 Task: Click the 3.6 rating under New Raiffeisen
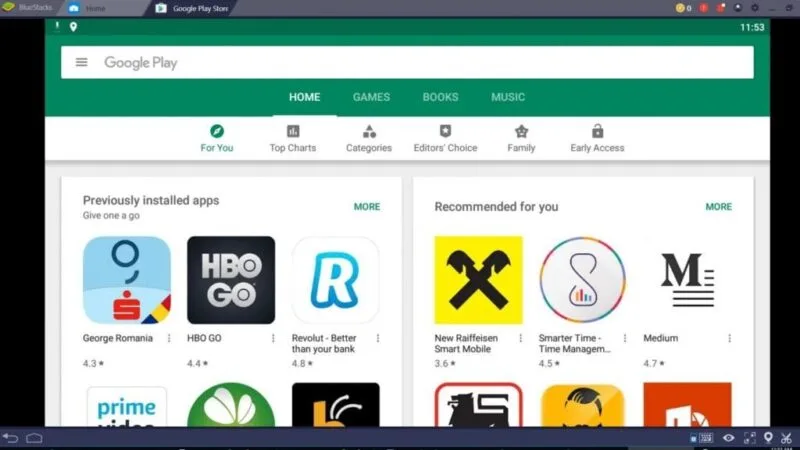[445, 363]
